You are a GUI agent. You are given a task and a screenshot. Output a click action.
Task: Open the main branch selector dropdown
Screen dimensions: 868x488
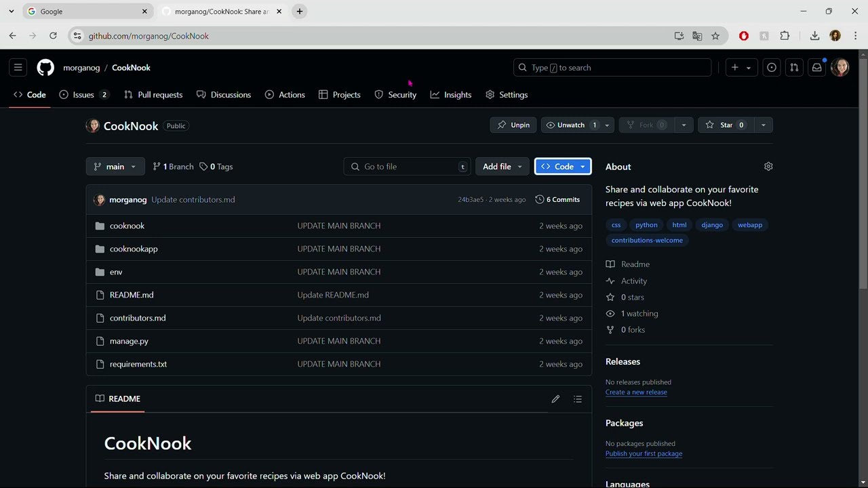(115, 167)
